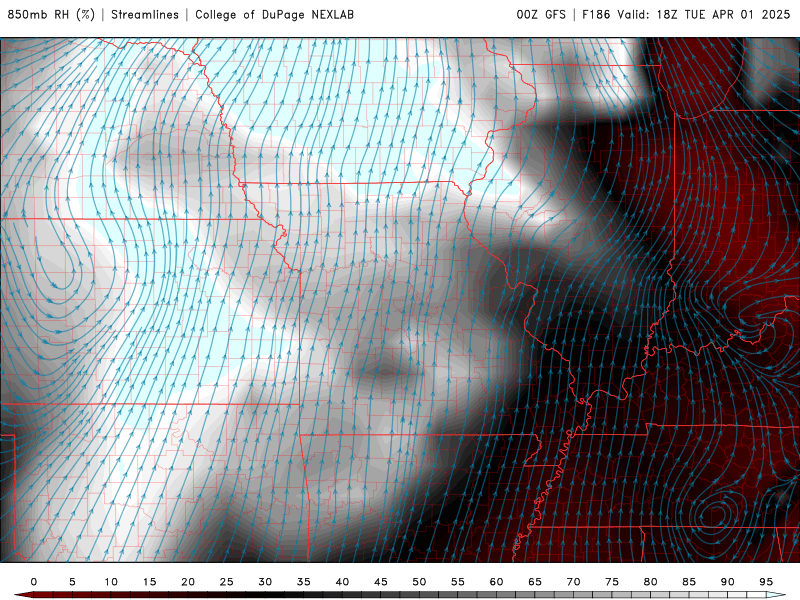The width and height of the screenshot is (800, 600).
Task: Click the 85 label on color scale
Action: point(689,582)
